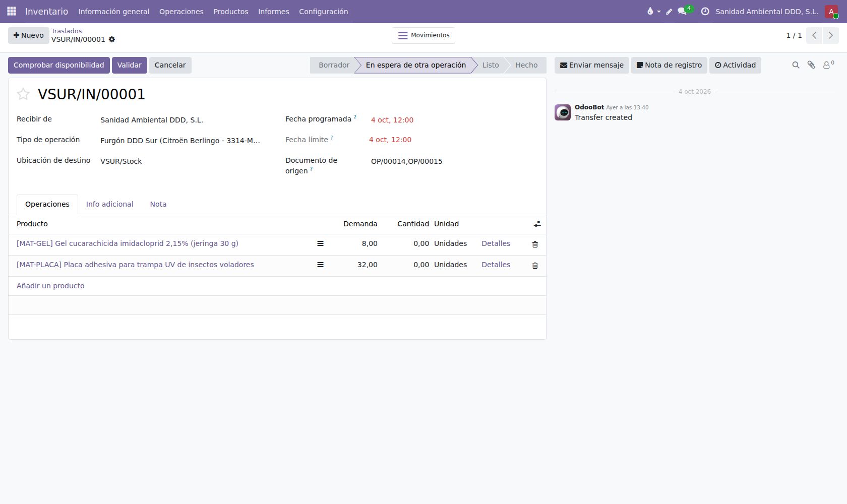Open Detalles for MAT-PLACA line
This screenshot has width=847, height=504.
click(496, 265)
